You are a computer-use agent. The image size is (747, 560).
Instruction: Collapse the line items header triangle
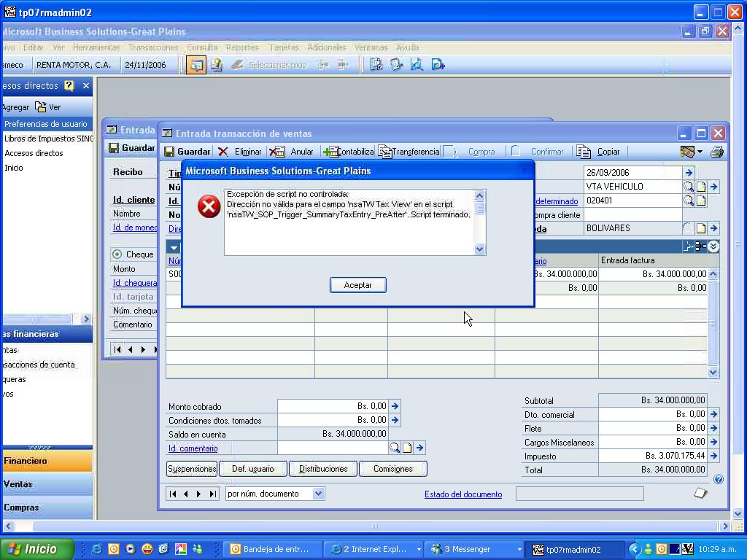[x=174, y=247]
